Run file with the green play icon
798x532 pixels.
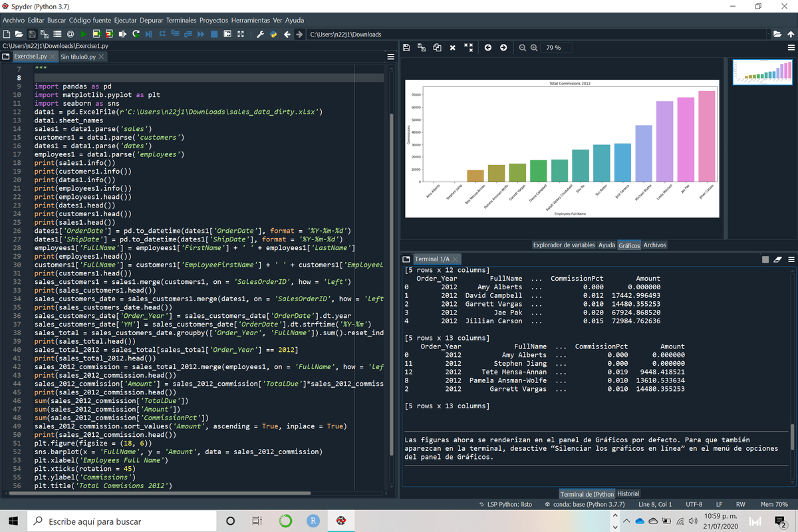[x=83, y=34]
